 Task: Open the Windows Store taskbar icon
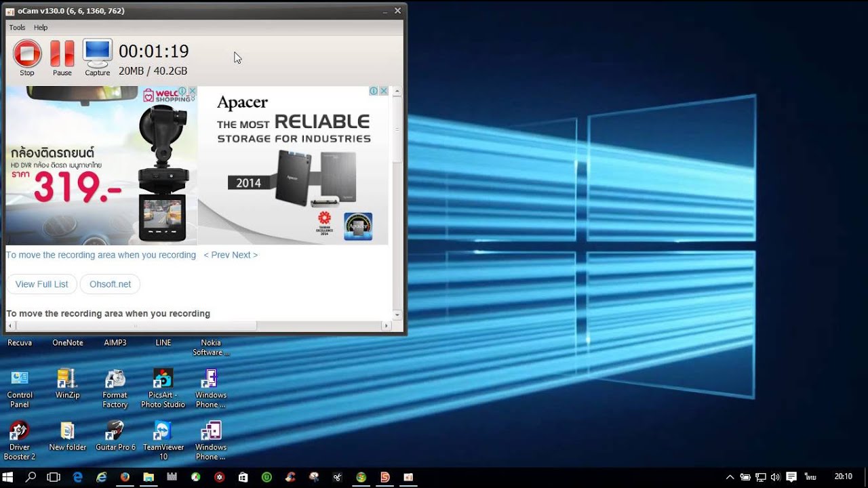[x=243, y=477]
